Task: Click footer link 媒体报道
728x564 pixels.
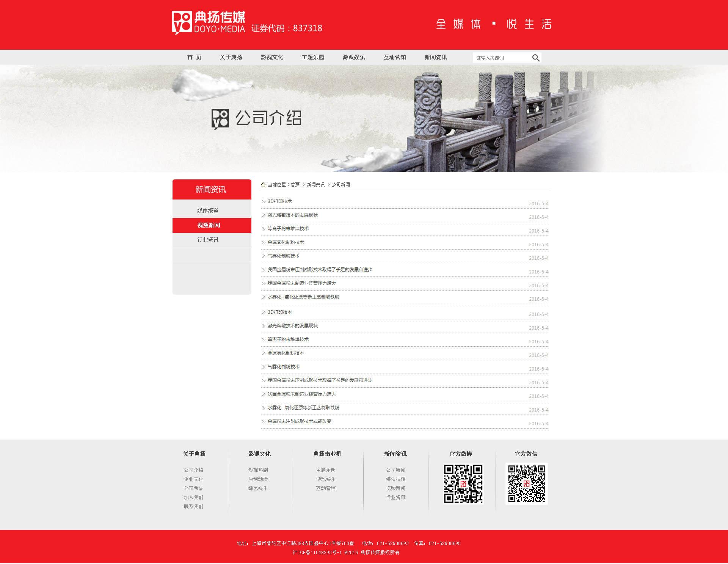Action: tap(395, 479)
